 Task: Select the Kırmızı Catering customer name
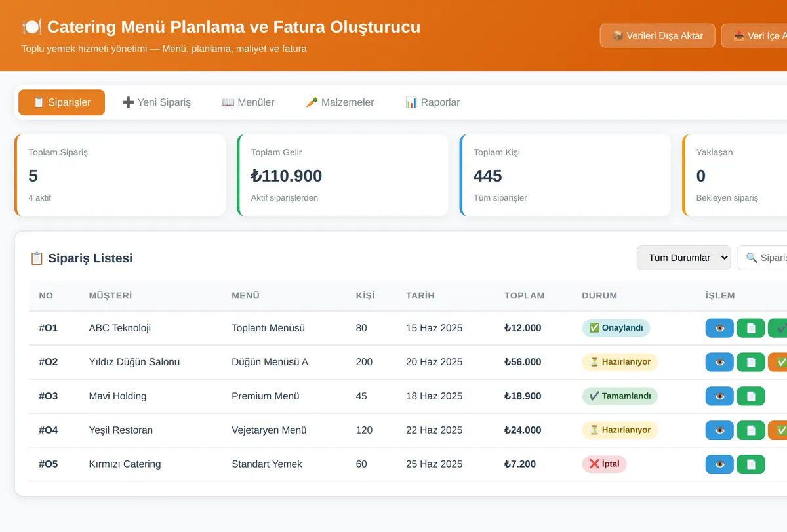(125, 464)
